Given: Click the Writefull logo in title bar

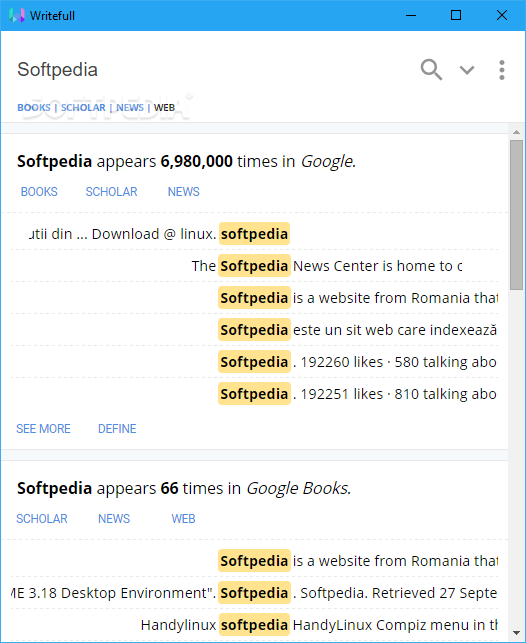Looking at the screenshot, I should tap(17, 16).
